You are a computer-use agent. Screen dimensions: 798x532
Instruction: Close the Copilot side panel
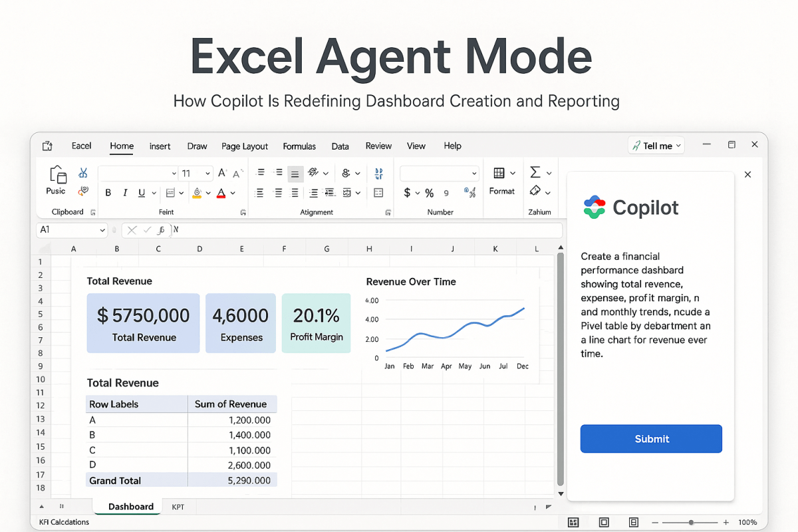[747, 174]
